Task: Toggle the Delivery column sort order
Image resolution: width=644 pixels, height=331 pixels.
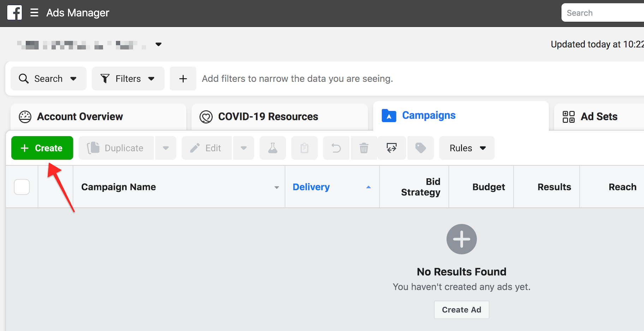Action: (x=368, y=187)
